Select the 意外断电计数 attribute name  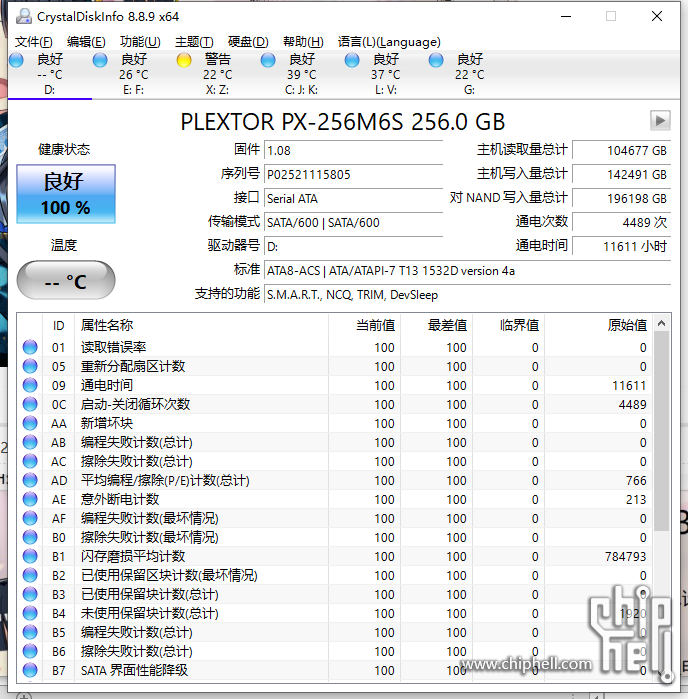click(x=120, y=499)
